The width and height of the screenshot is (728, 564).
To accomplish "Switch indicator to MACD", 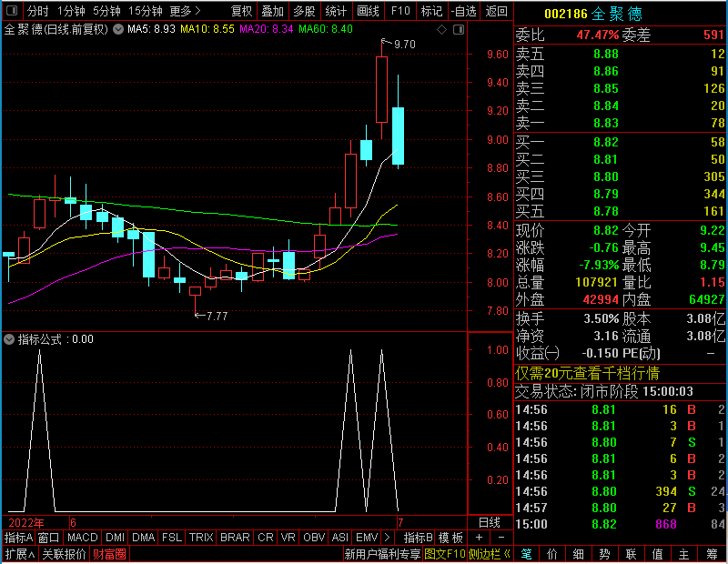I will pos(82,538).
